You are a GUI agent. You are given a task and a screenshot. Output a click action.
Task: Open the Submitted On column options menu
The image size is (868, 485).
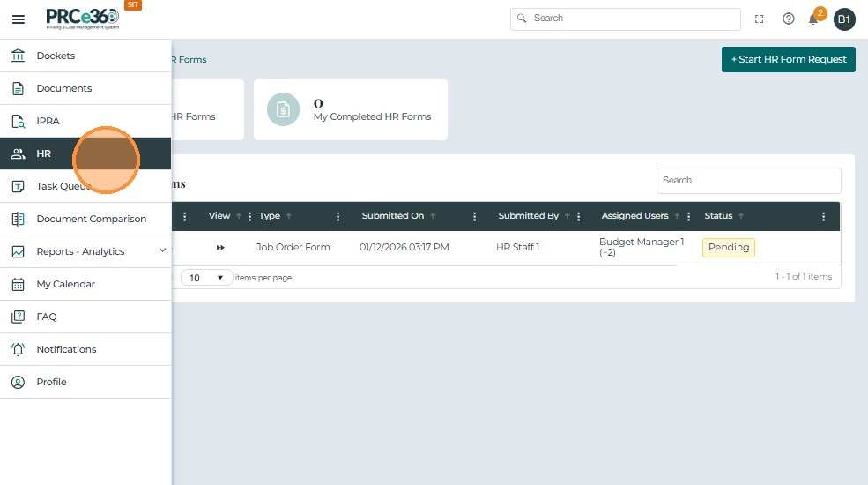[x=474, y=216]
